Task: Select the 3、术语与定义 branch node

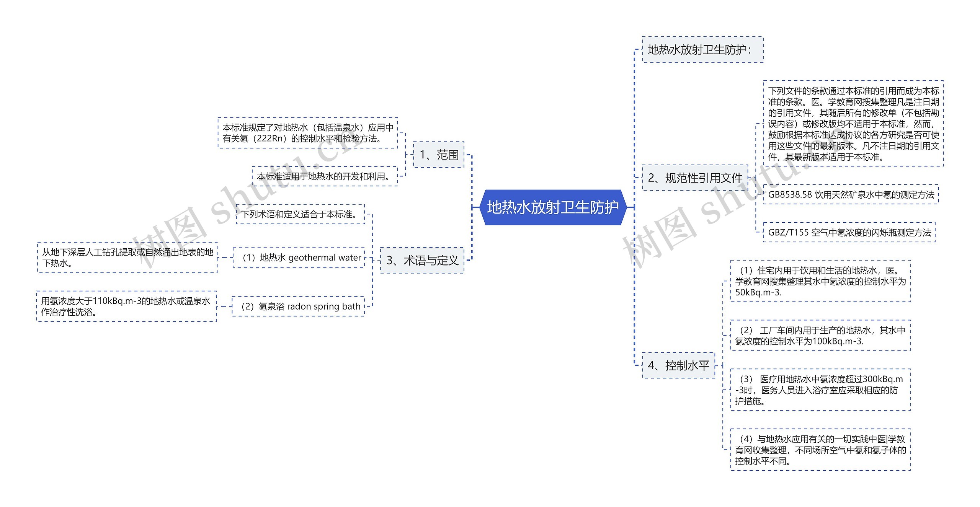Action: click(422, 260)
